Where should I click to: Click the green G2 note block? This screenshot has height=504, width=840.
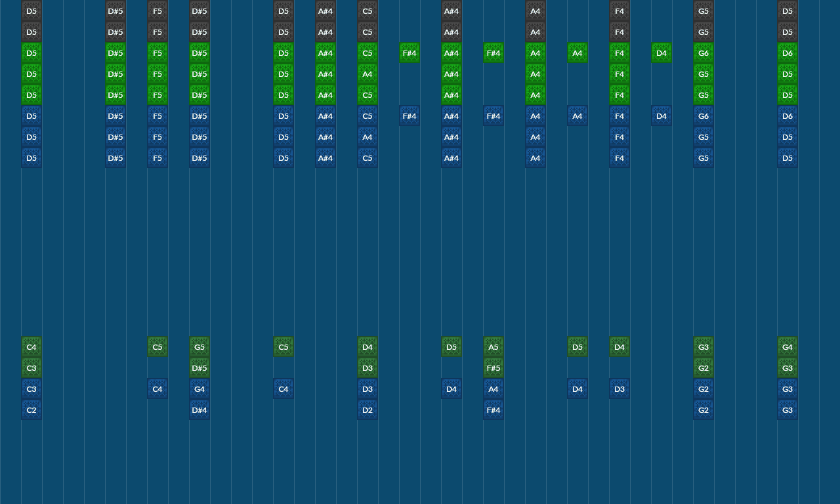[x=703, y=368]
